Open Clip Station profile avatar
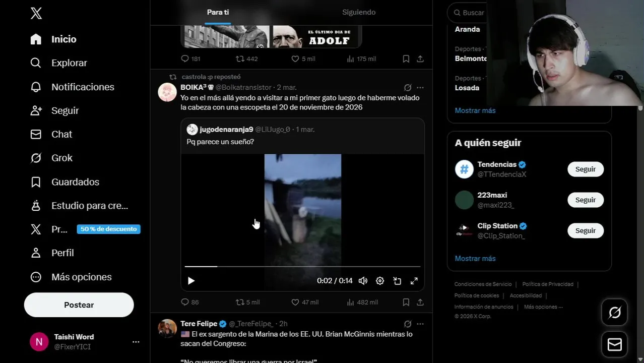Image resolution: width=644 pixels, height=363 pixels. pyautogui.click(x=464, y=231)
